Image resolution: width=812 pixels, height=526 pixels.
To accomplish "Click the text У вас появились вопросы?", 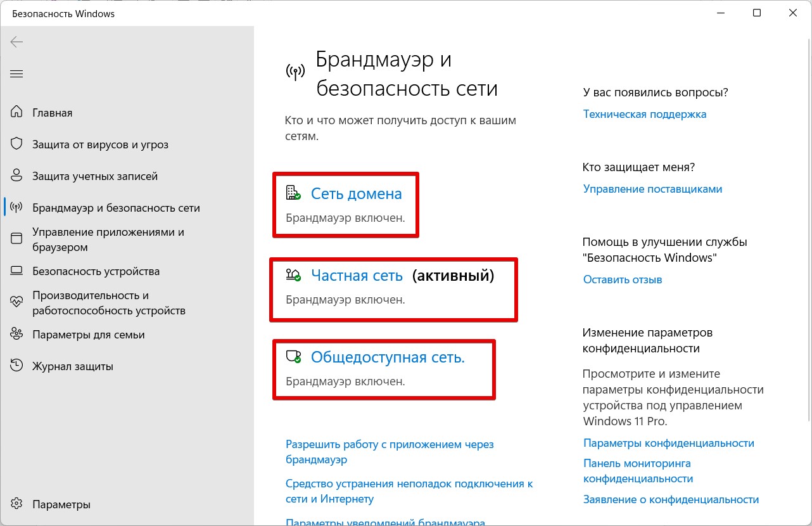I will tap(656, 93).
